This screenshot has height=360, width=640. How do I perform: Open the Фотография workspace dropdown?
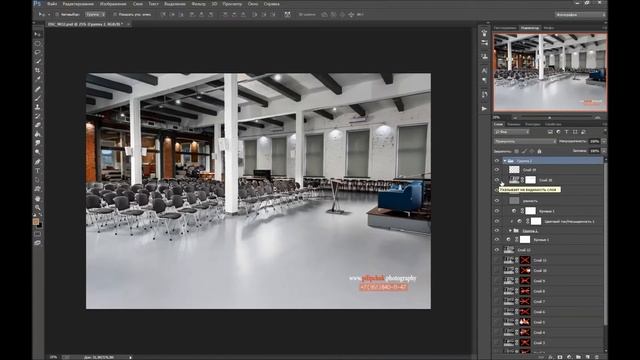pos(579,14)
